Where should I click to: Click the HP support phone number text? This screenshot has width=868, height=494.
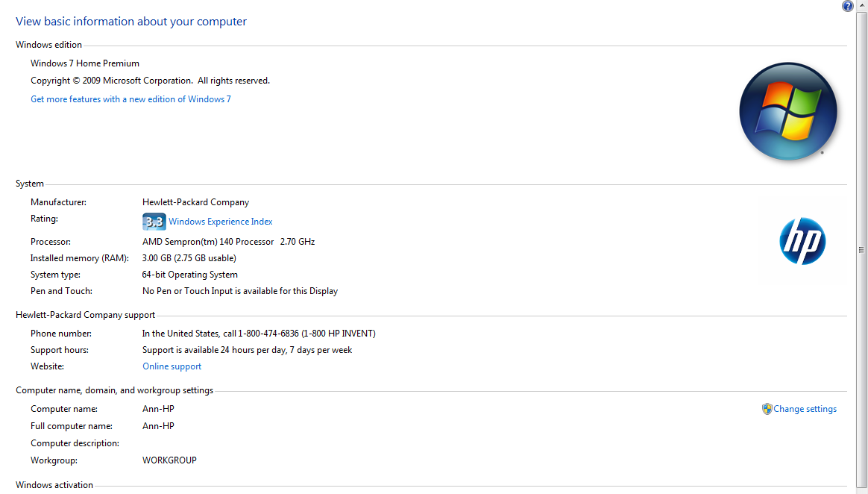tap(259, 334)
